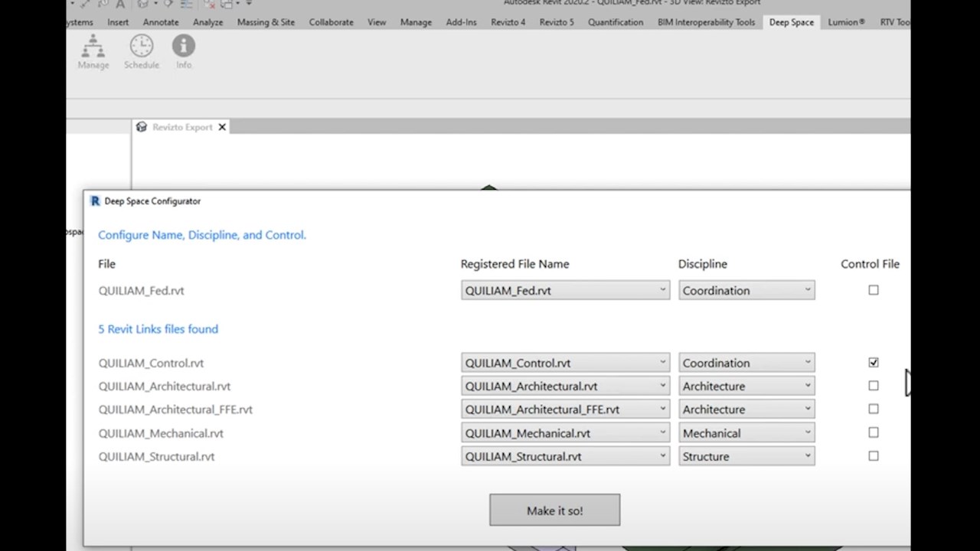The height and width of the screenshot is (551, 980).
Task: Open the Collaborate ribbon tab
Action: click(331, 22)
